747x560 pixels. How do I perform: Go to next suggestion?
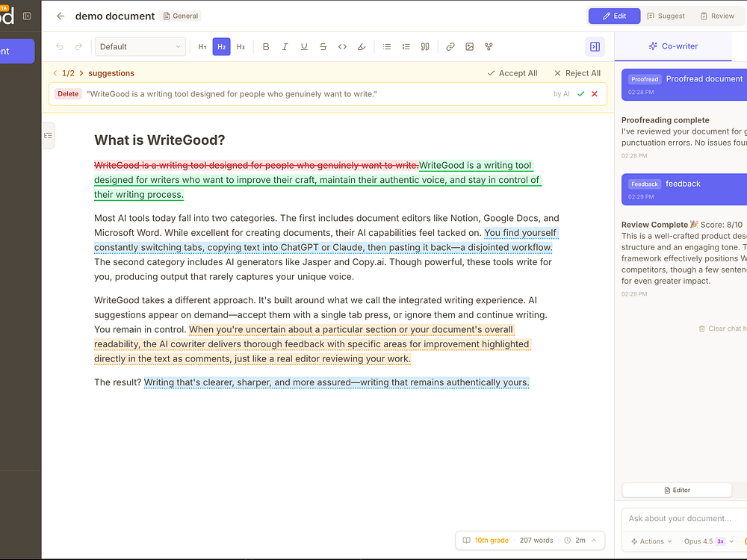point(81,73)
